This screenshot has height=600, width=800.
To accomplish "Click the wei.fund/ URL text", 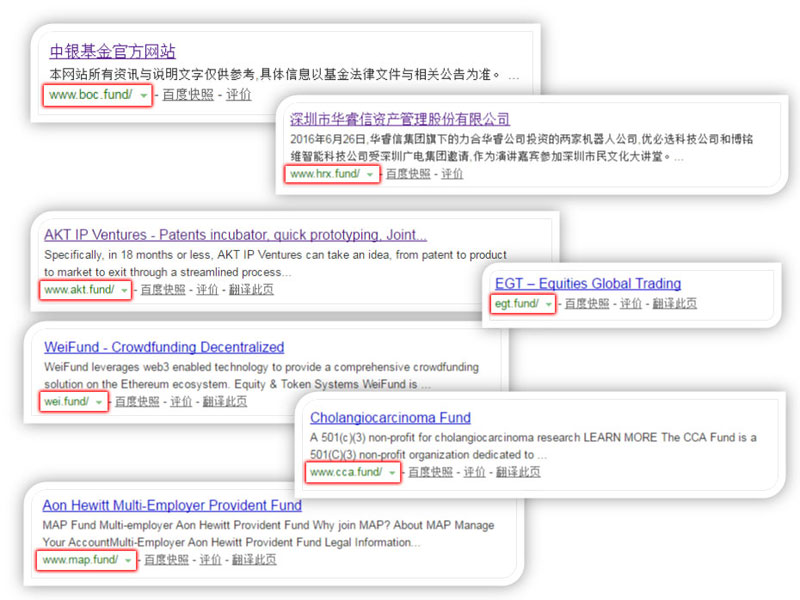I will pos(66,401).
